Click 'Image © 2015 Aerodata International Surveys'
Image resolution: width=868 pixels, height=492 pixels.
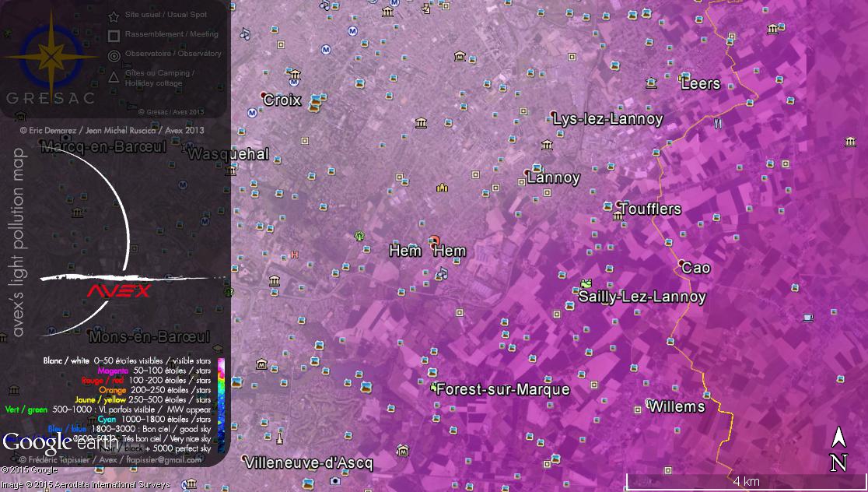pos(86,485)
